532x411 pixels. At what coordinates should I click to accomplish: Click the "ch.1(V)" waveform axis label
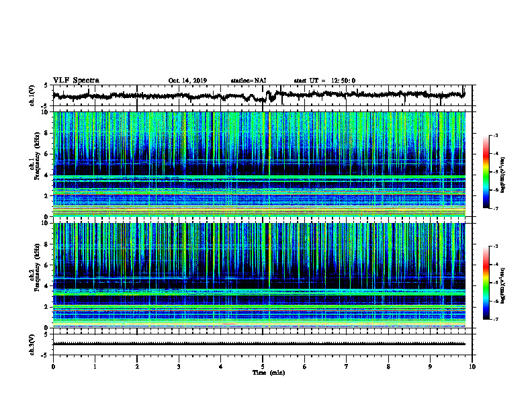point(32,95)
